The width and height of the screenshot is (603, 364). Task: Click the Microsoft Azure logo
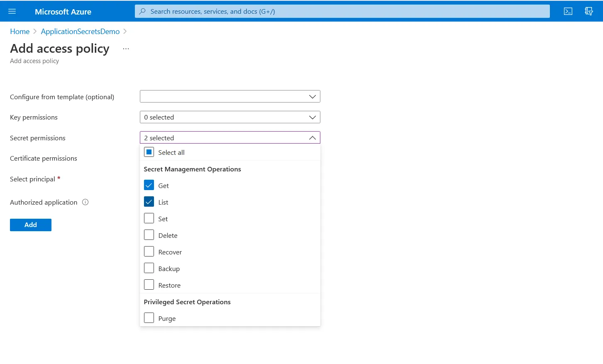click(x=63, y=11)
